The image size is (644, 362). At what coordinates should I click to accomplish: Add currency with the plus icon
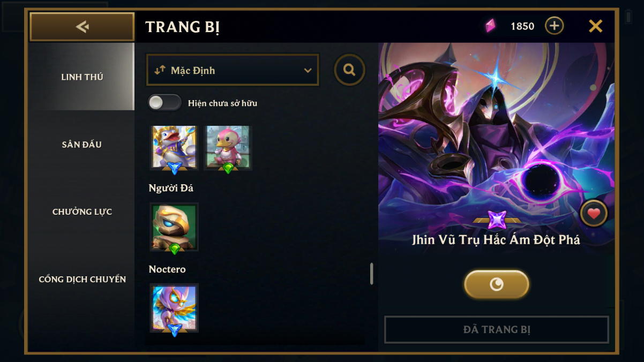tap(554, 26)
